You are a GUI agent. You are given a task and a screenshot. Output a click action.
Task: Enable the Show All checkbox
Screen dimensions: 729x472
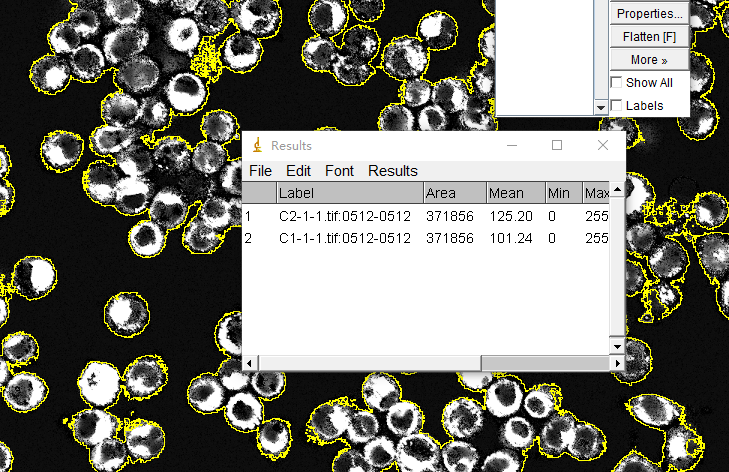617,83
